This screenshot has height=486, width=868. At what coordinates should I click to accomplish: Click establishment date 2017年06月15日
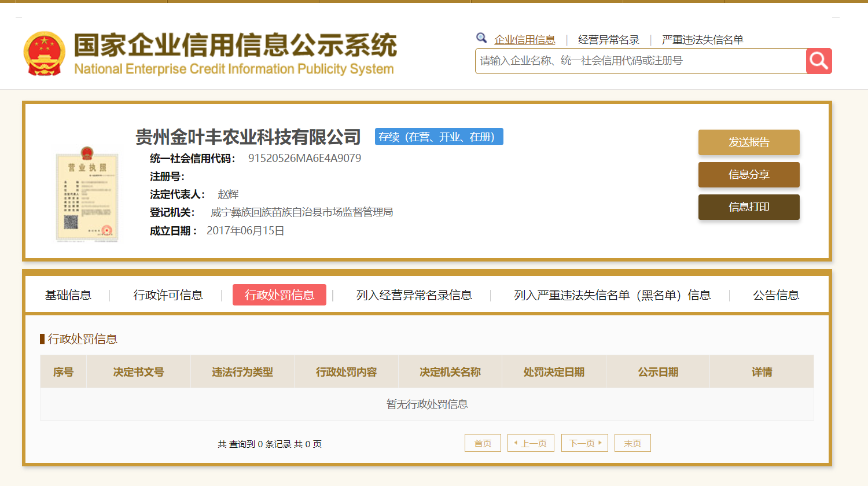pos(245,231)
